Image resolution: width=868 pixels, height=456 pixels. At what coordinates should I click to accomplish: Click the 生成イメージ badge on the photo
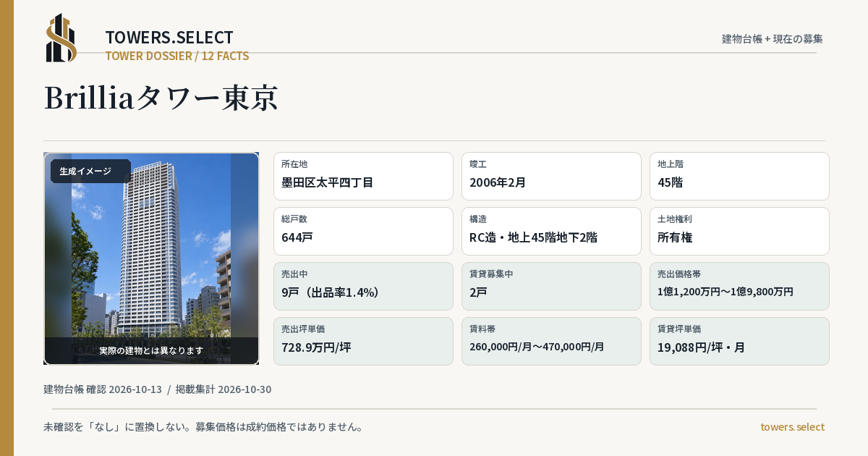pyautogui.click(x=90, y=171)
